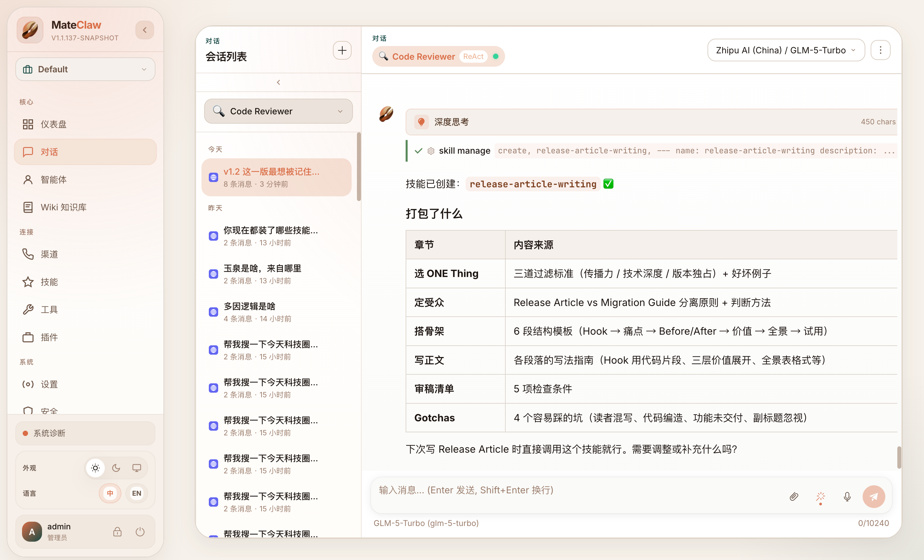
Task: Start voice input with the microphone icon
Action: click(847, 497)
